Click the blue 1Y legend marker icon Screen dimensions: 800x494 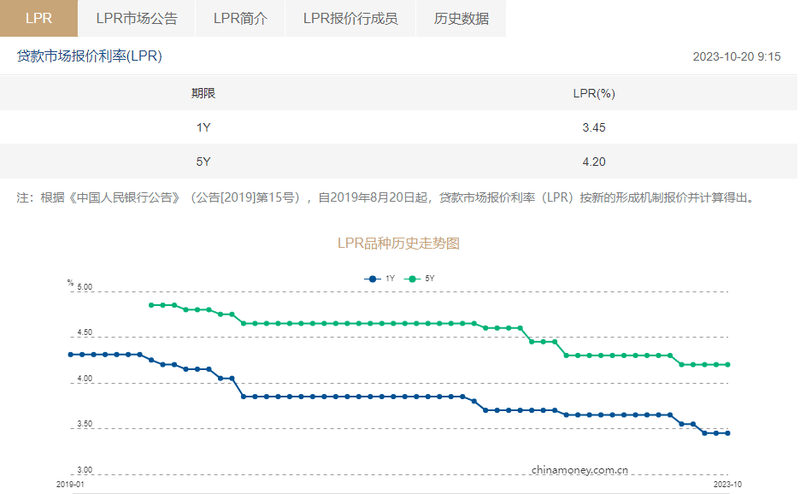tap(372, 279)
